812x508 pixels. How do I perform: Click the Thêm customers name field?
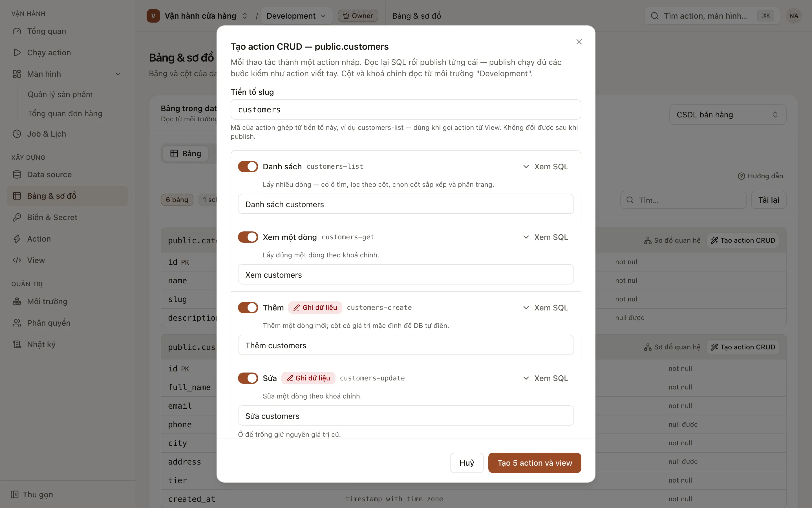click(406, 345)
